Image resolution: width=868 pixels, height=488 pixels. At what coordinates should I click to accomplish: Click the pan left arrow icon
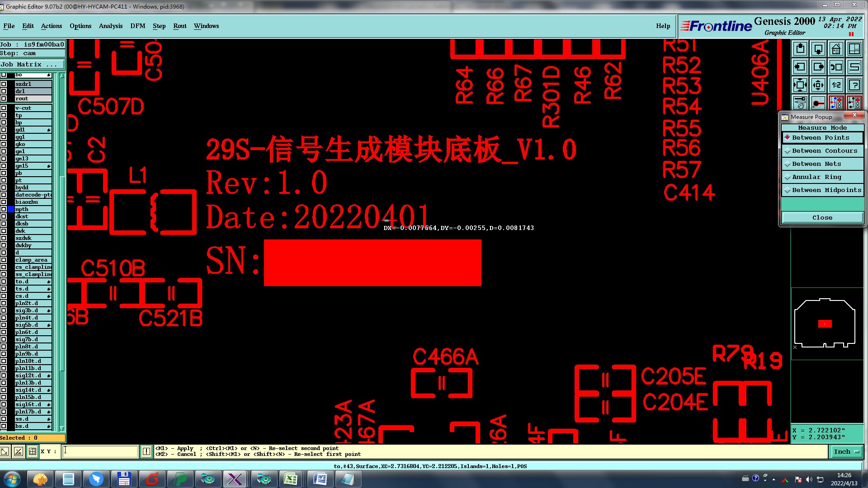pyautogui.click(x=800, y=67)
